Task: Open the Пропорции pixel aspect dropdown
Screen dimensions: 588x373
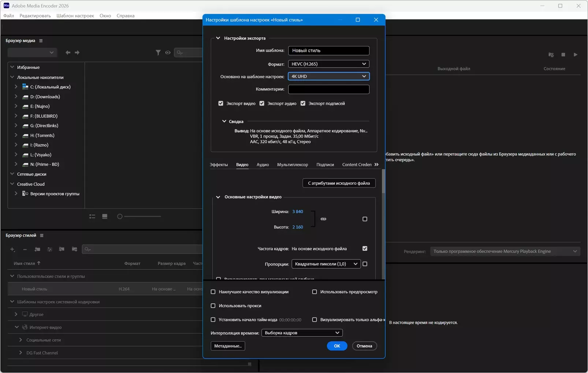Action: tap(326, 264)
